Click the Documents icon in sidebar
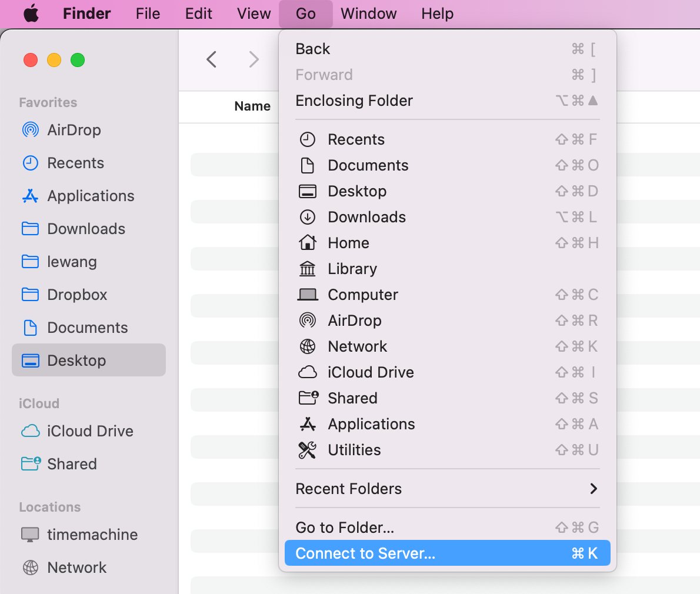The height and width of the screenshot is (594, 700). tap(31, 328)
